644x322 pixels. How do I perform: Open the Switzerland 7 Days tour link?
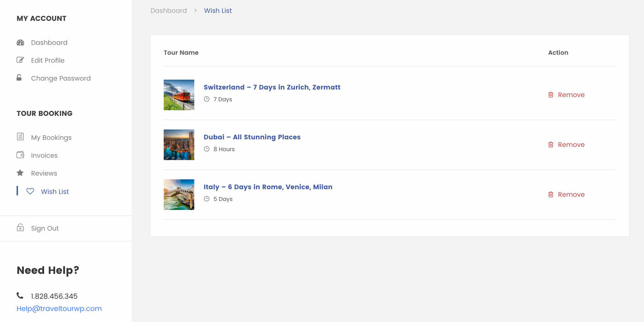click(272, 87)
